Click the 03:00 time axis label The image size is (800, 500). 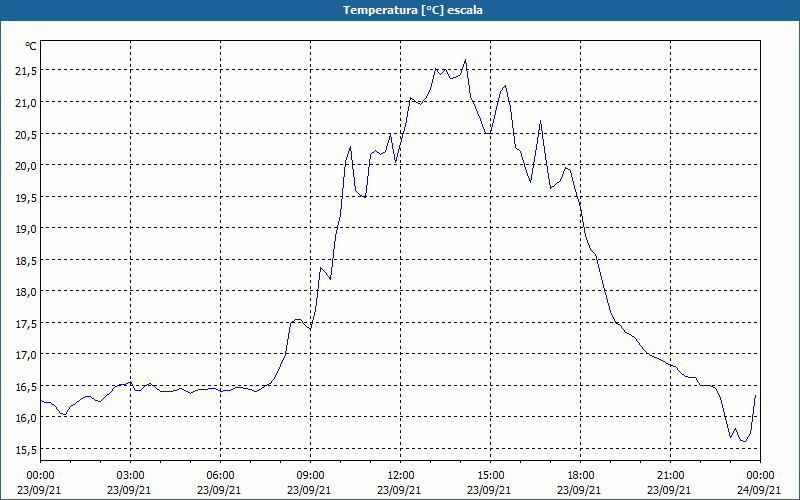pos(131,476)
